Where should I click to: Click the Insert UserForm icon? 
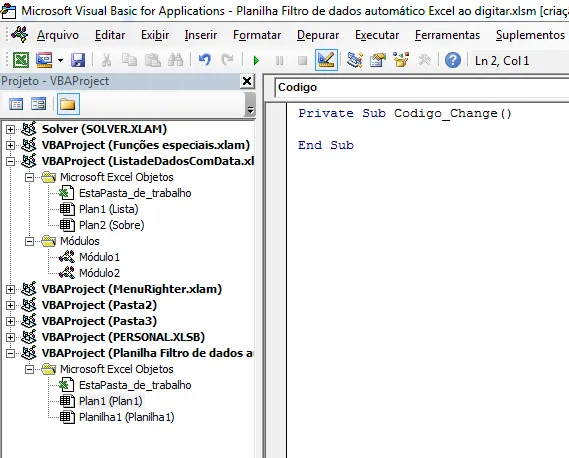pyautogui.click(x=44, y=60)
